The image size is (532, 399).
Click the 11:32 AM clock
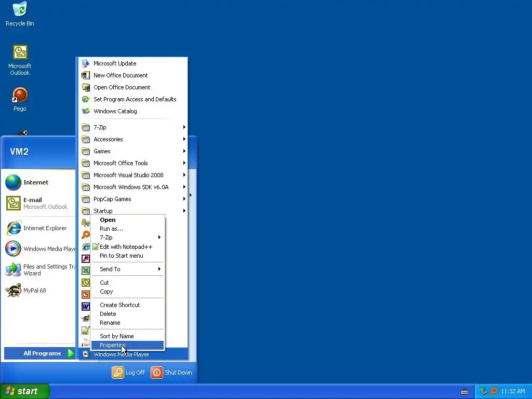pos(513,391)
